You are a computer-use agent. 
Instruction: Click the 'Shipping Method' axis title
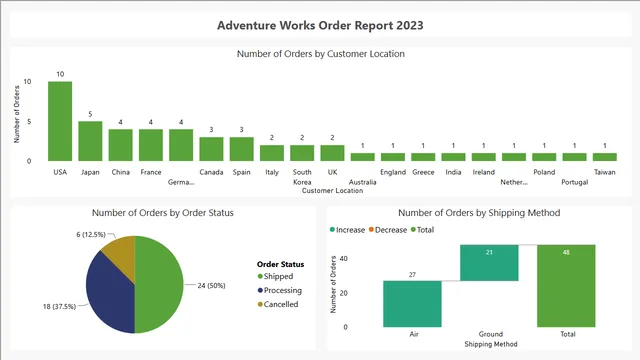click(x=491, y=344)
